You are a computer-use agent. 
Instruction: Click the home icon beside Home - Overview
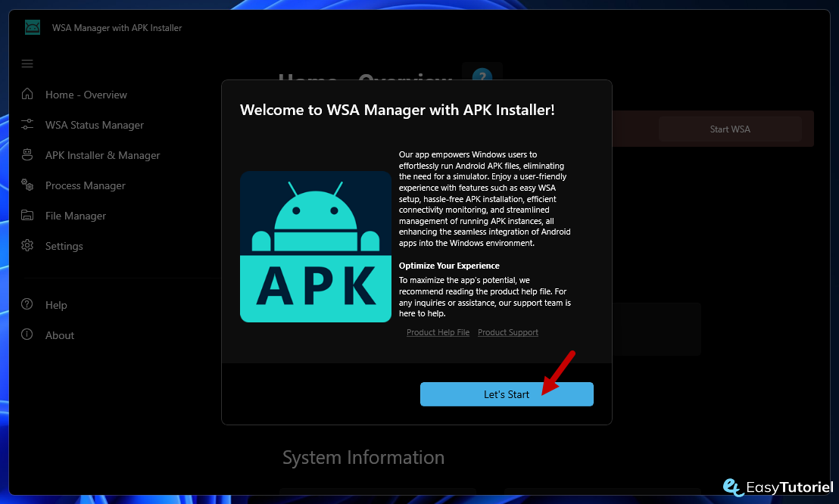[x=27, y=94]
